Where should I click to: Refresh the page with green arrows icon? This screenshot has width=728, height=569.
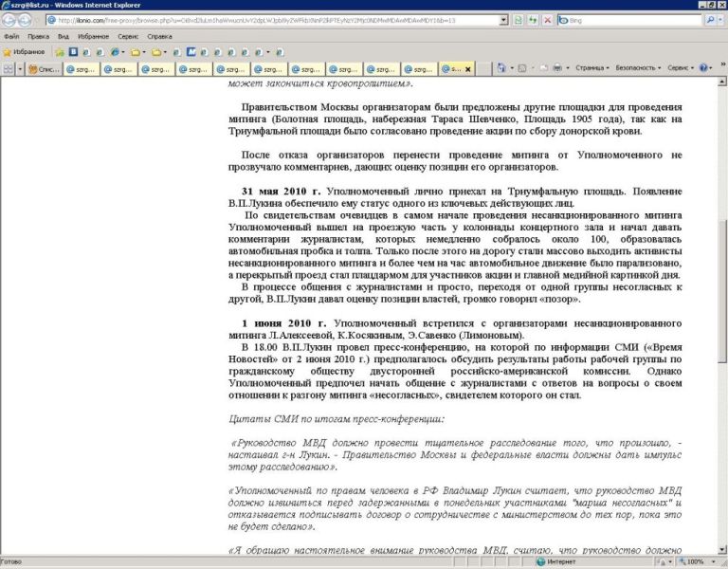pyautogui.click(x=533, y=20)
